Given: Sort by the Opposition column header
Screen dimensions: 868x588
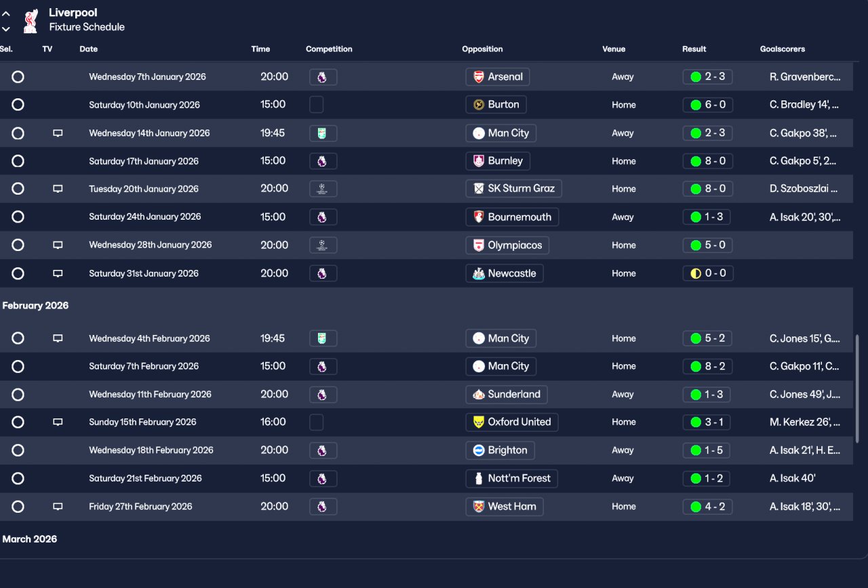Looking at the screenshot, I should (x=482, y=49).
